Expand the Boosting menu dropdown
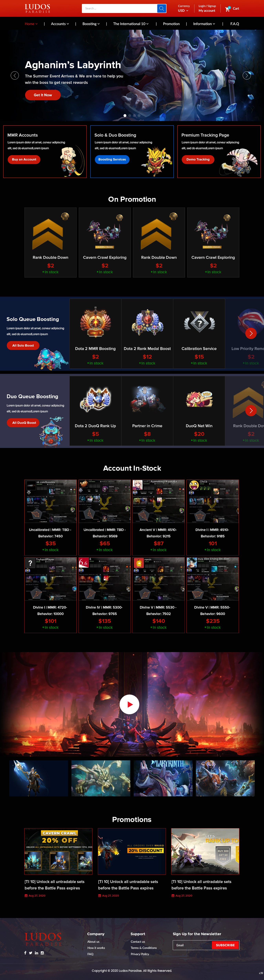 pyautogui.click(x=91, y=24)
